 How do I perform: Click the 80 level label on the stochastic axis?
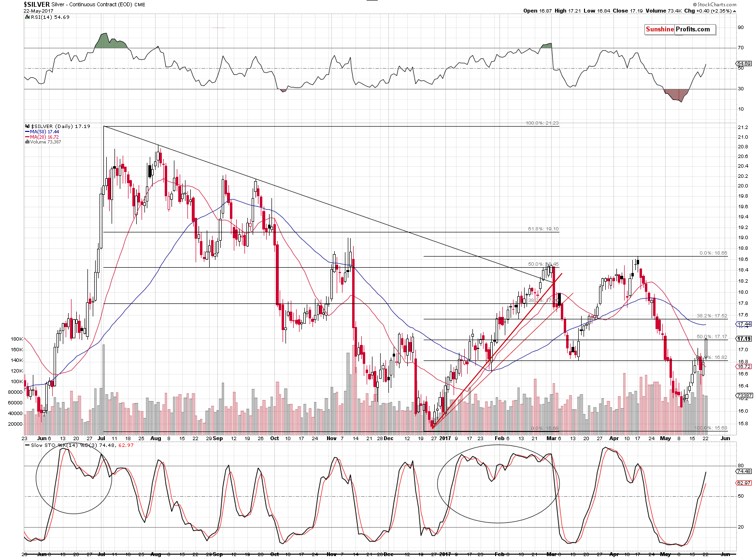click(741, 466)
